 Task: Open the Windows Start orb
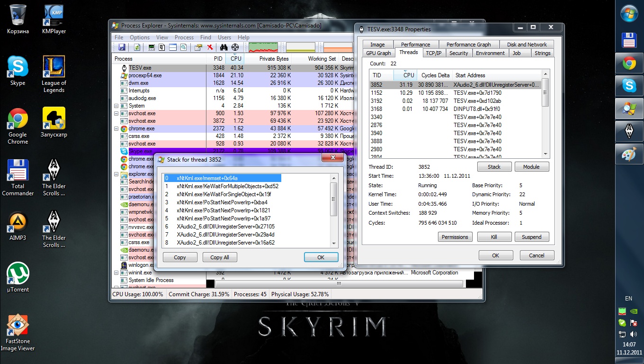[x=629, y=13]
